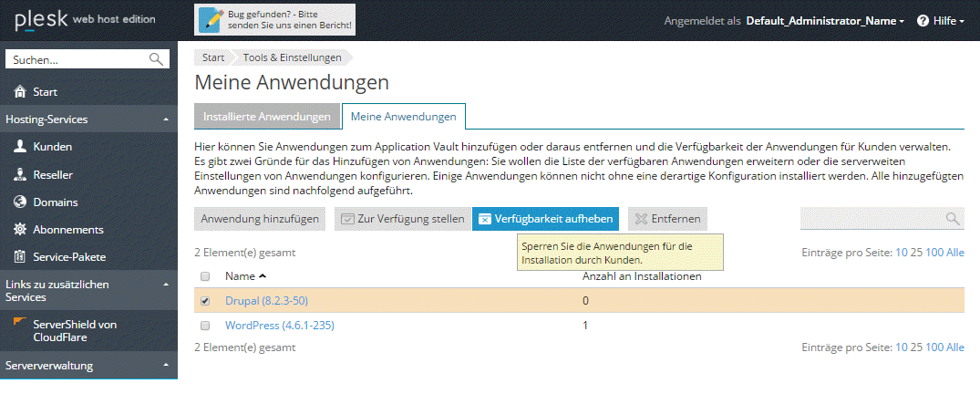Click Anwendung hinzufügen button
Image resolution: width=980 pixels, height=394 pixels.
click(x=260, y=219)
